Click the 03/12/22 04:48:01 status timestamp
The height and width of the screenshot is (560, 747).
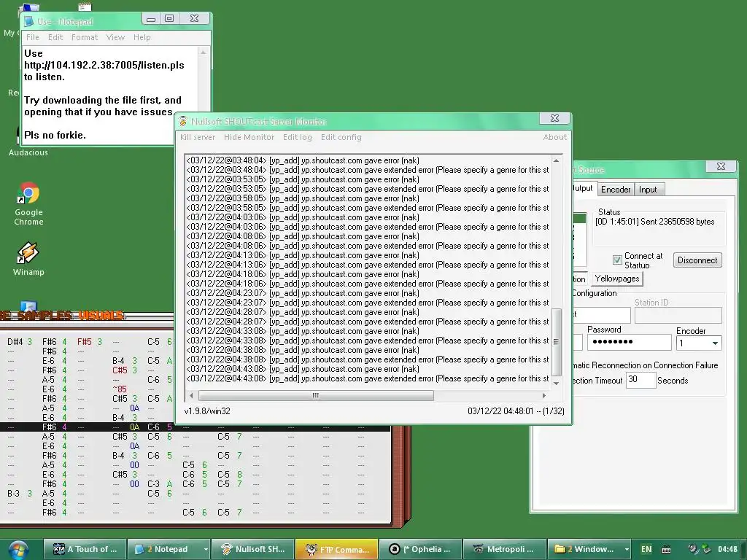pos(500,411)
